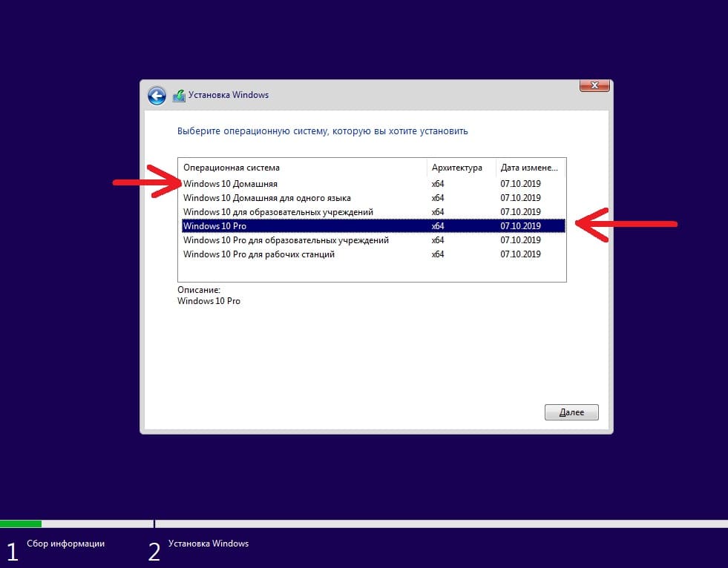728x568 pixels.
Task: Click the Сбор информации step label
Action: pos(65,544)
